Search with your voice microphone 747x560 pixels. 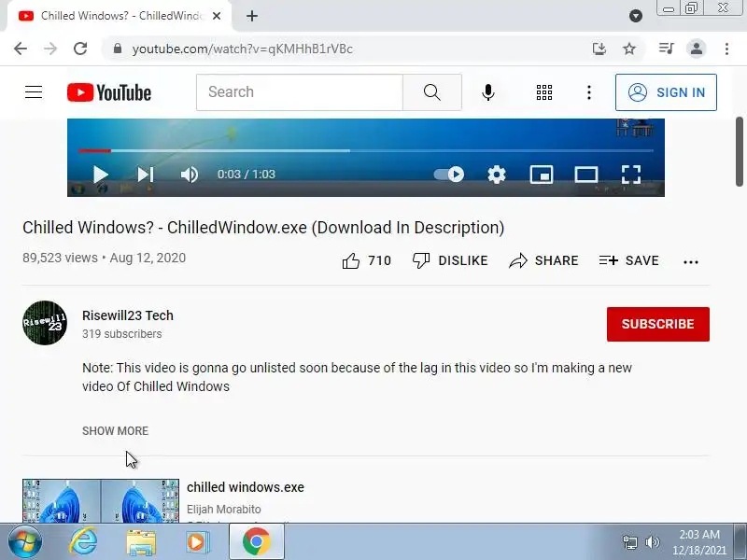point(487,91)
